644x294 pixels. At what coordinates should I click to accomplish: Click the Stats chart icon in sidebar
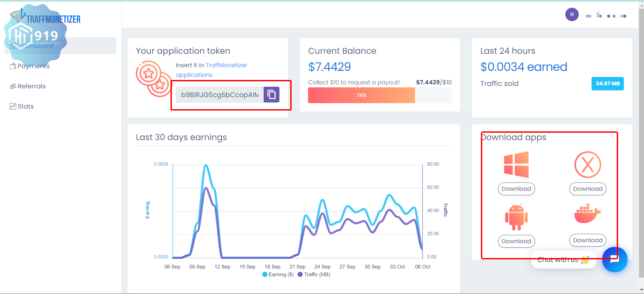coord(13,106)
